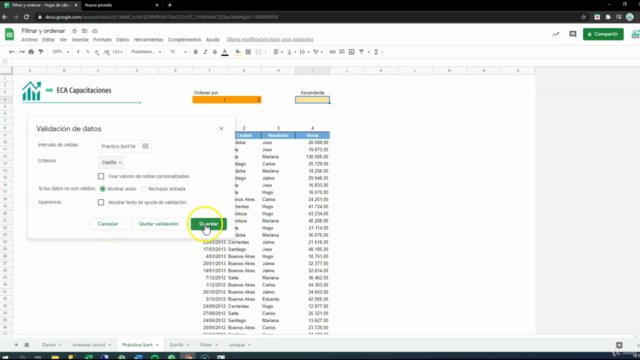Viewport: 640px width, 360px height.
Task: Open the comment history
Action: click(573, 34)
